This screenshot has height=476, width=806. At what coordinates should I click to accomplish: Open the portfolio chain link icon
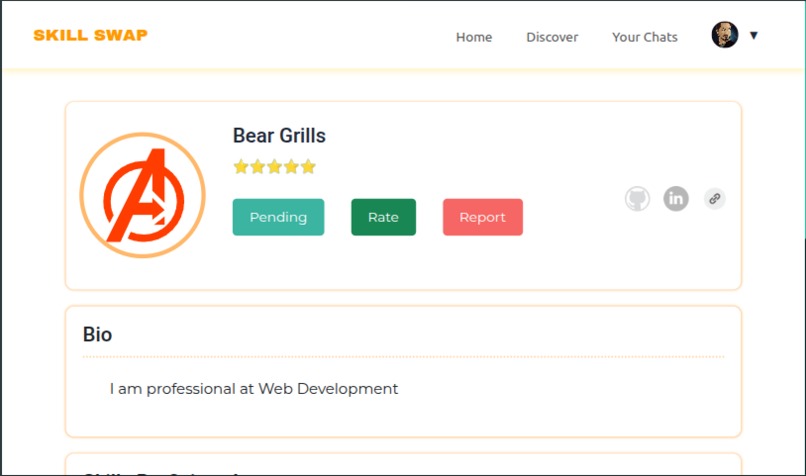(715, 198)
